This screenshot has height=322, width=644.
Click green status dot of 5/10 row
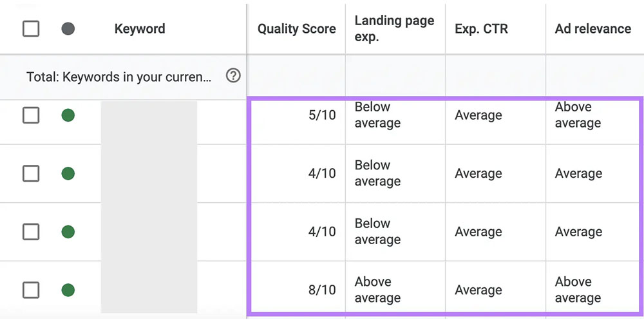[x=68, y=115]
